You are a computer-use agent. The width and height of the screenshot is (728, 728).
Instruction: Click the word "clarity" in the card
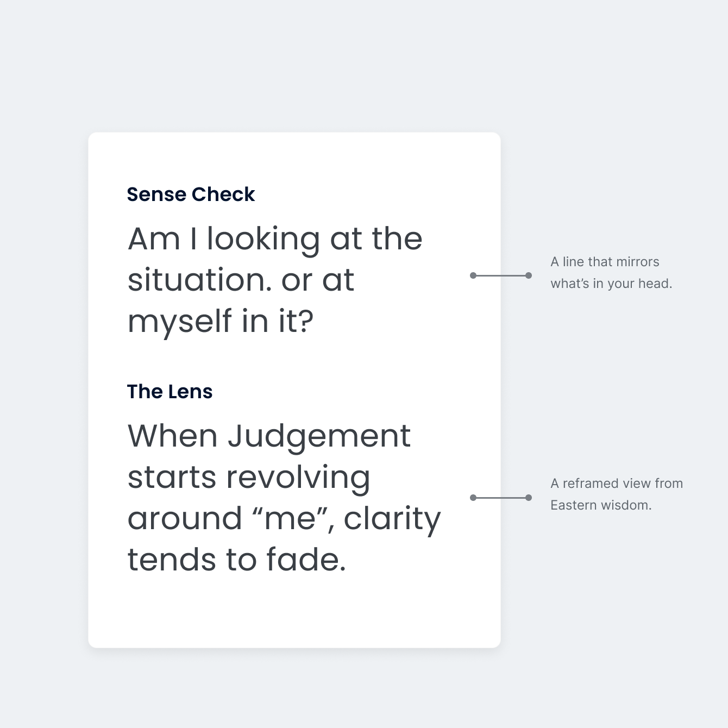(392, 519)
